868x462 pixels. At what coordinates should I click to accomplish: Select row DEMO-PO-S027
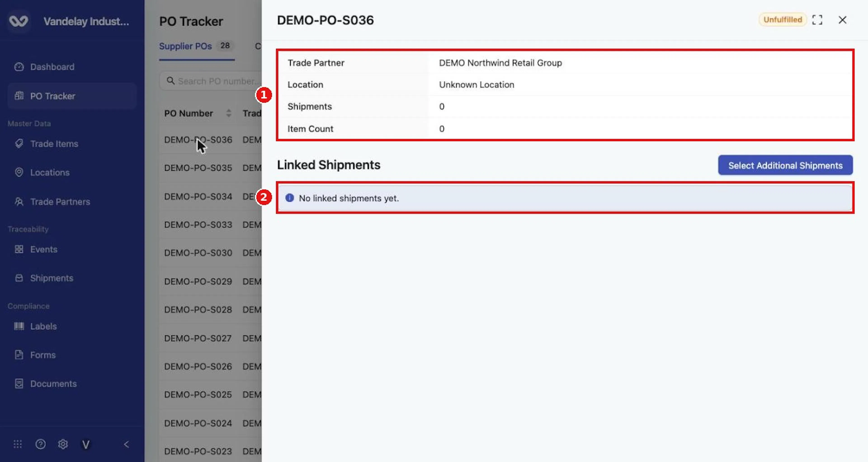(x=210, y=338)
